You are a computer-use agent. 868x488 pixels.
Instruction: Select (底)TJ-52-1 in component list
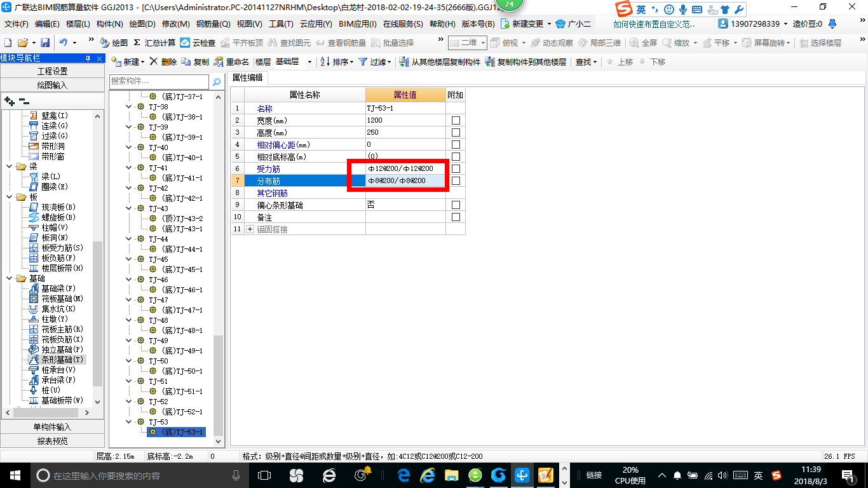[182, 412]
